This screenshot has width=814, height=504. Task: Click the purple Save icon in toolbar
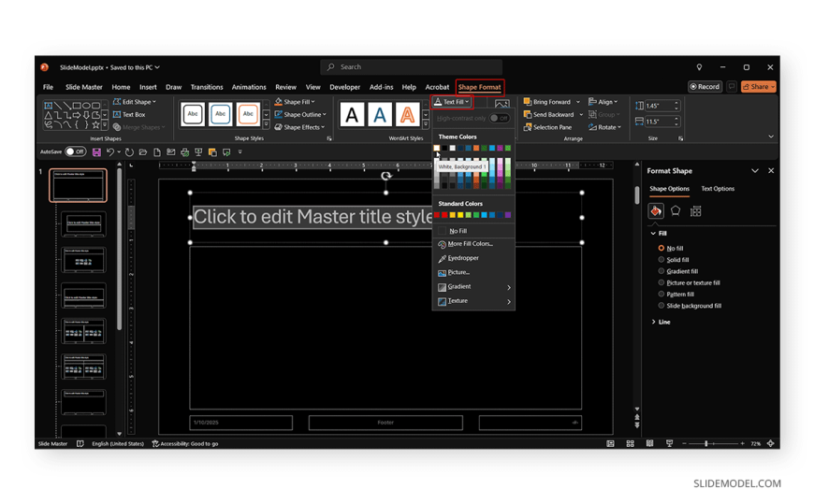96,151
